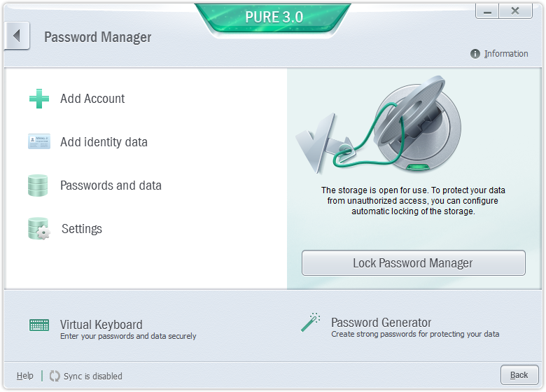Click the Sync is disabled status text

93,377
